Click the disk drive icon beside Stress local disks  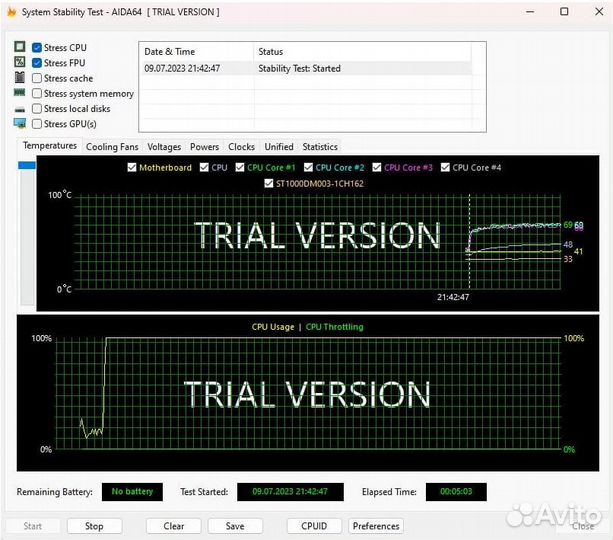(20, 110)
